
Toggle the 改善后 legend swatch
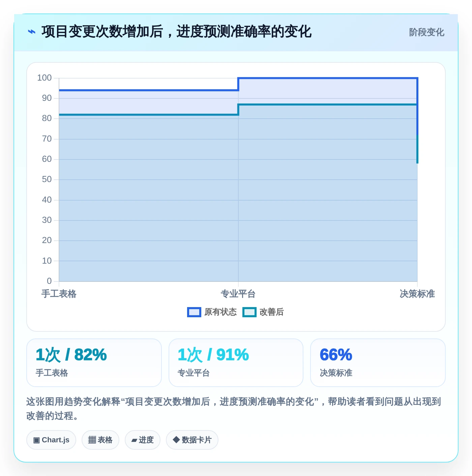249,312
